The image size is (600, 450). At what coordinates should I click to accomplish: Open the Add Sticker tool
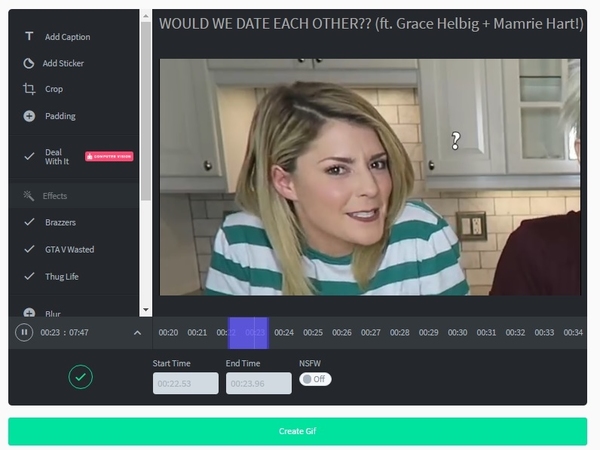(29, 63)
